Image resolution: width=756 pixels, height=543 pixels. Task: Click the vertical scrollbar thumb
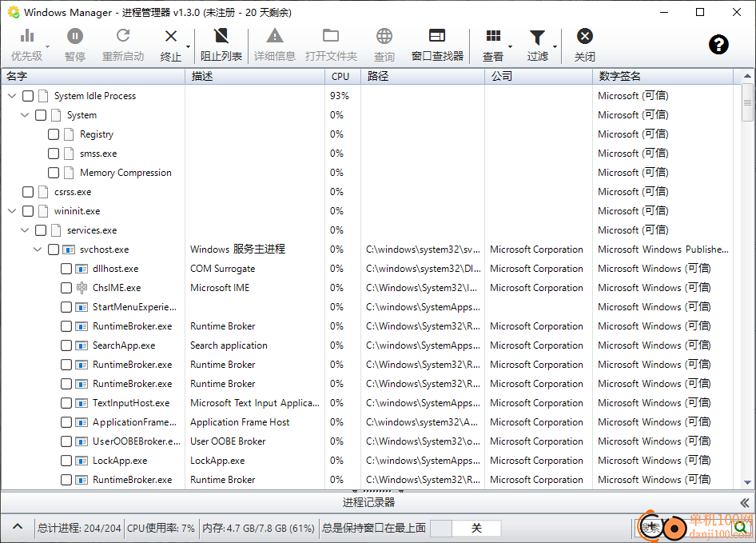pyautogui.click(x=747, y=102)
